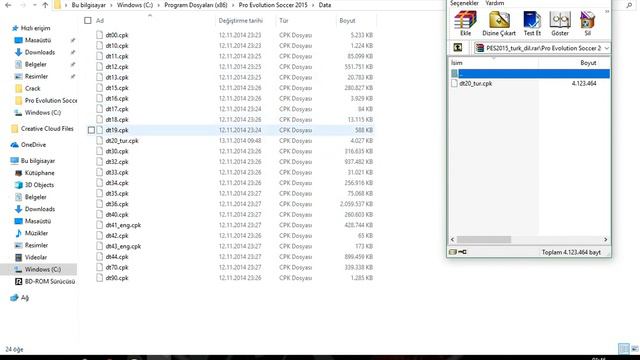The image size is (640, 360).
Task: Toggle the select-all checkbox in header
Action: click(88, 20)
